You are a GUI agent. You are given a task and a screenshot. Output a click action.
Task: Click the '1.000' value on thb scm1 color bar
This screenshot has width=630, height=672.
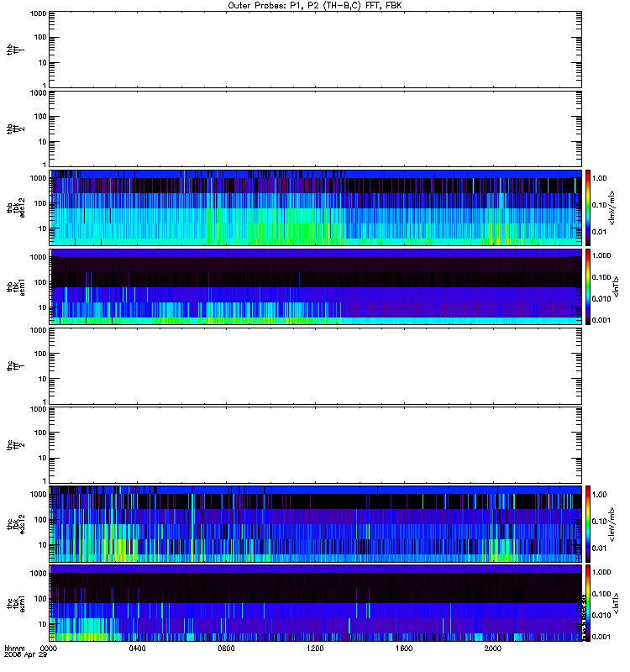coord(601,255)
